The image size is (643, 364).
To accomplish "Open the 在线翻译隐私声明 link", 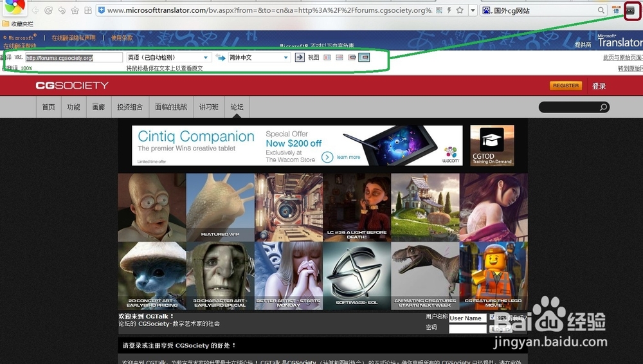I will [x=73, y=38].
